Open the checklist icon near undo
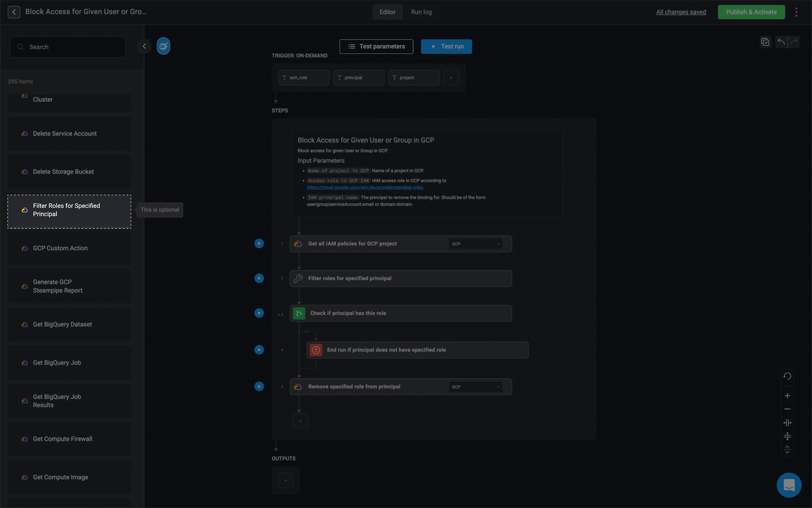 click(765, 42)
